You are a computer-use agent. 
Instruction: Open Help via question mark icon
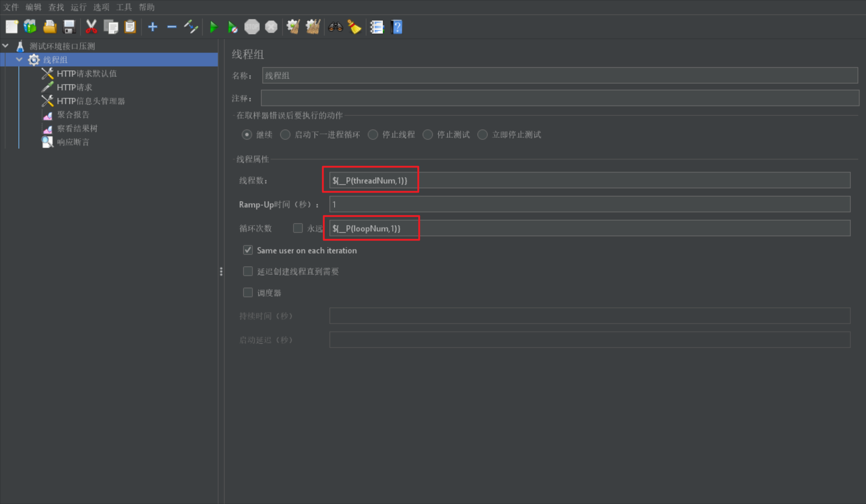[x=397, y=27]
